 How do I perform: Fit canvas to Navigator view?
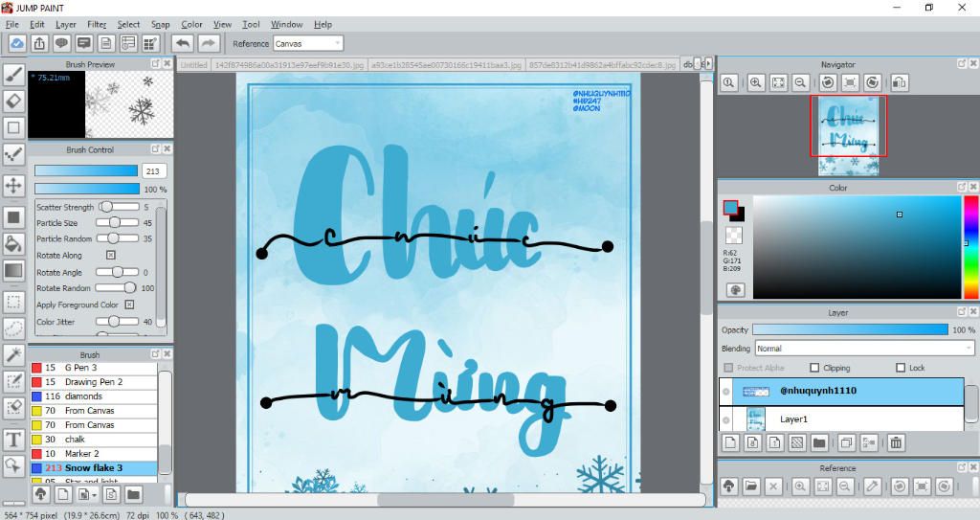778,82
